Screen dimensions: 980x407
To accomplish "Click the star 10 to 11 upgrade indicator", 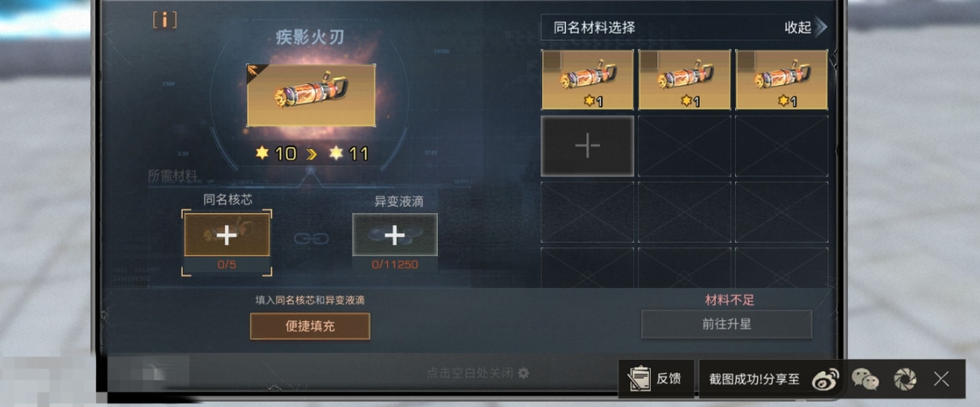I will point(312,154).
